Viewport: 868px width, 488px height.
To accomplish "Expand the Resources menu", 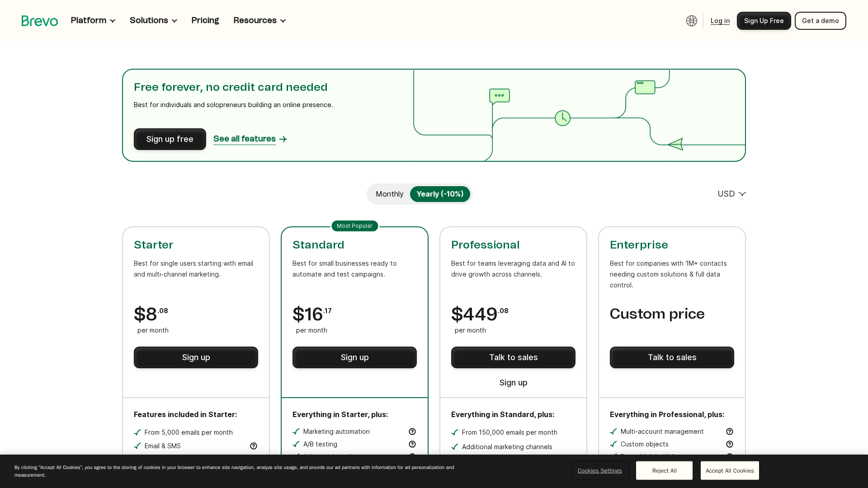I will [259, 21].
